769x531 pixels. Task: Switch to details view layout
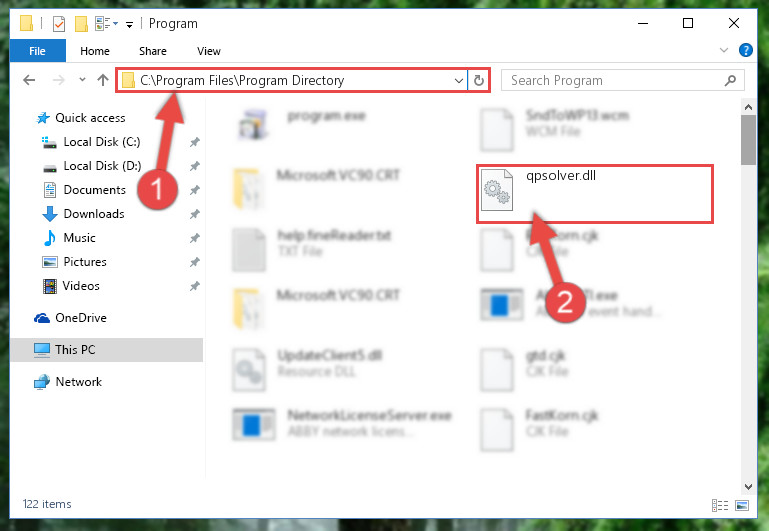pyautogui.click(x=720, y=505)
